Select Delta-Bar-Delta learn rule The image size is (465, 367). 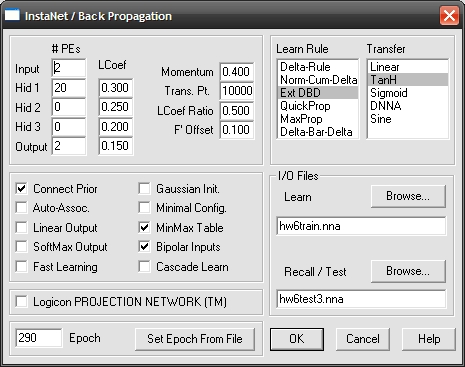click(x=318, y=132)
